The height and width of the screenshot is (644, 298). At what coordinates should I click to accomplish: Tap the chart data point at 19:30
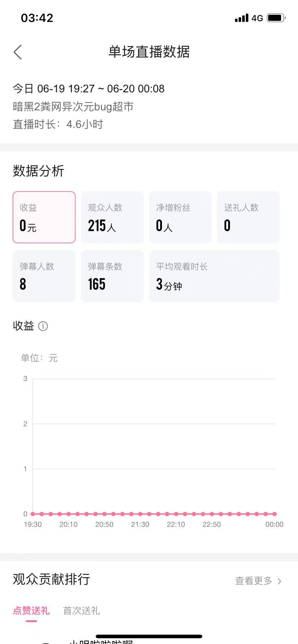pyautogui.click(x=33, y=514)
